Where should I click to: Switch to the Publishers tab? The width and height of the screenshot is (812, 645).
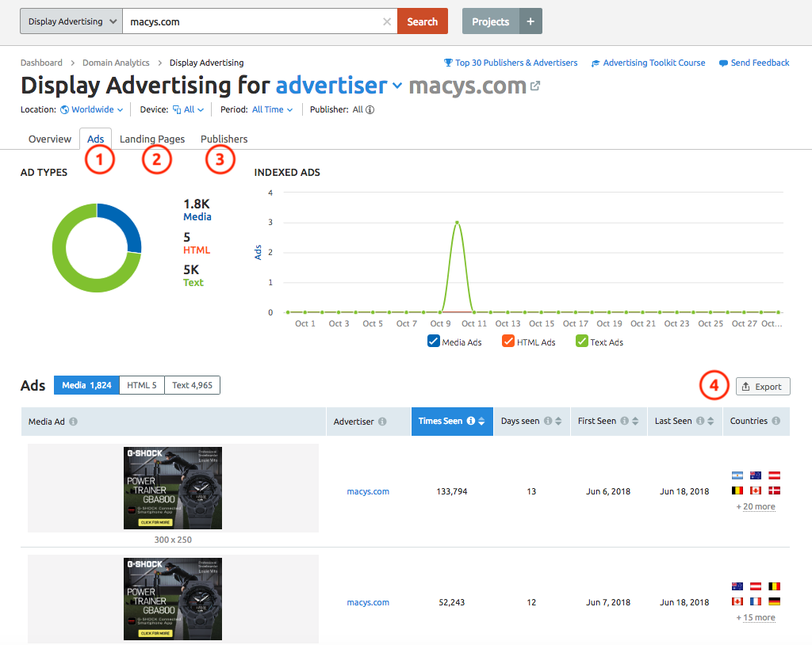[224, 139]
